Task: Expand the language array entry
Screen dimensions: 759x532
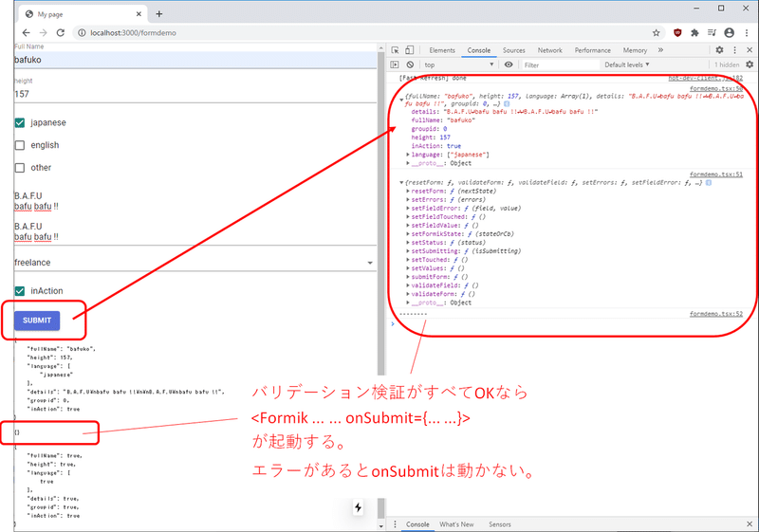Action: point(408,155)
